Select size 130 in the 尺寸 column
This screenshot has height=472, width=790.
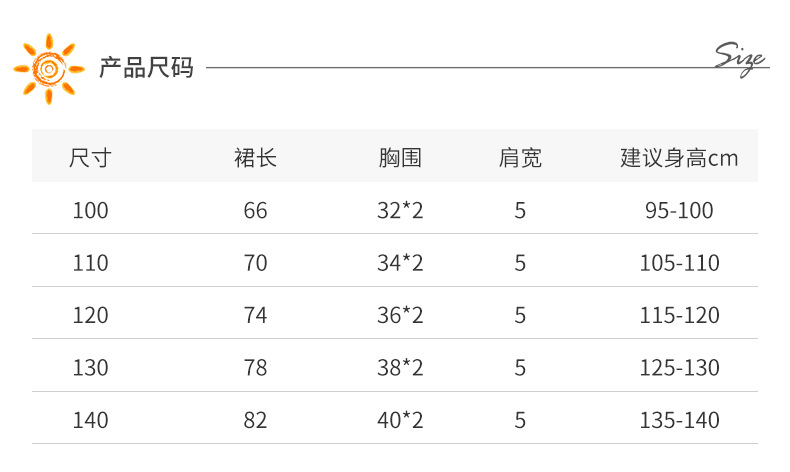tap(90, 367)
